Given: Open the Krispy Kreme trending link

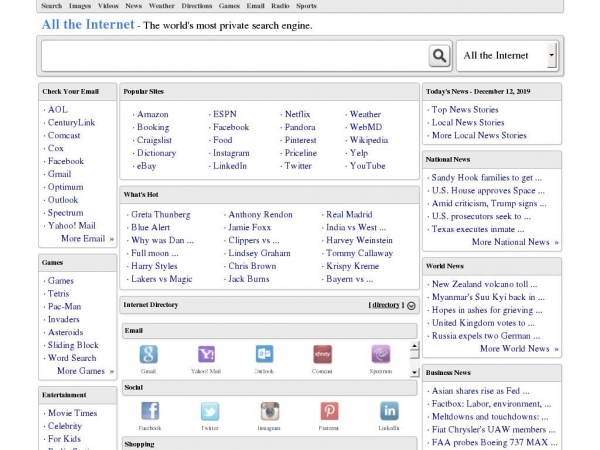Looking at the screenshot, I should tap(352, 266).
